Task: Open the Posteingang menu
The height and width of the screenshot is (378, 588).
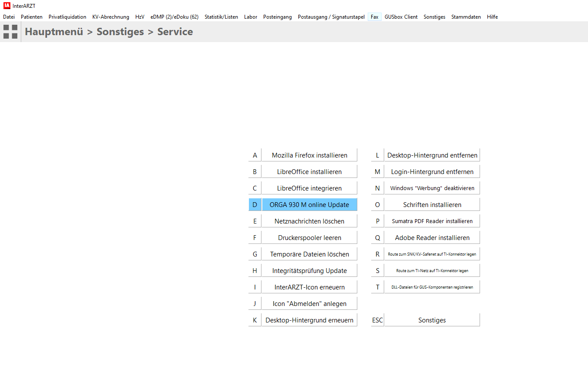Action: tap(278, 17)
